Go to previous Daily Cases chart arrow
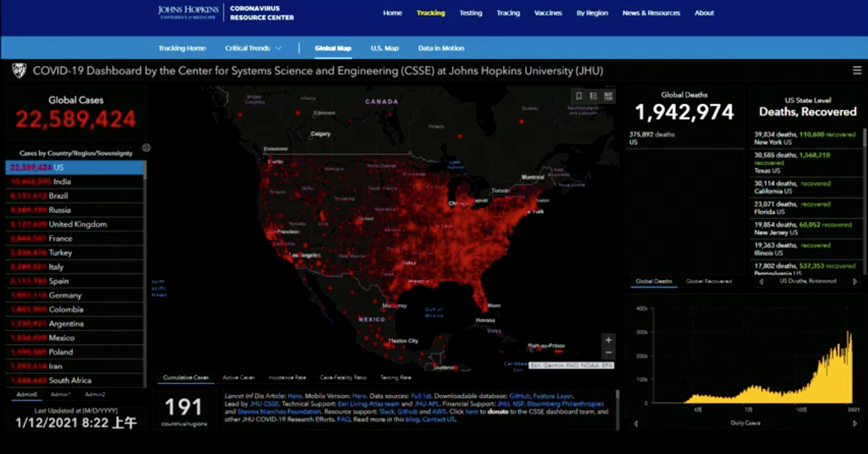 coord(636,423)
